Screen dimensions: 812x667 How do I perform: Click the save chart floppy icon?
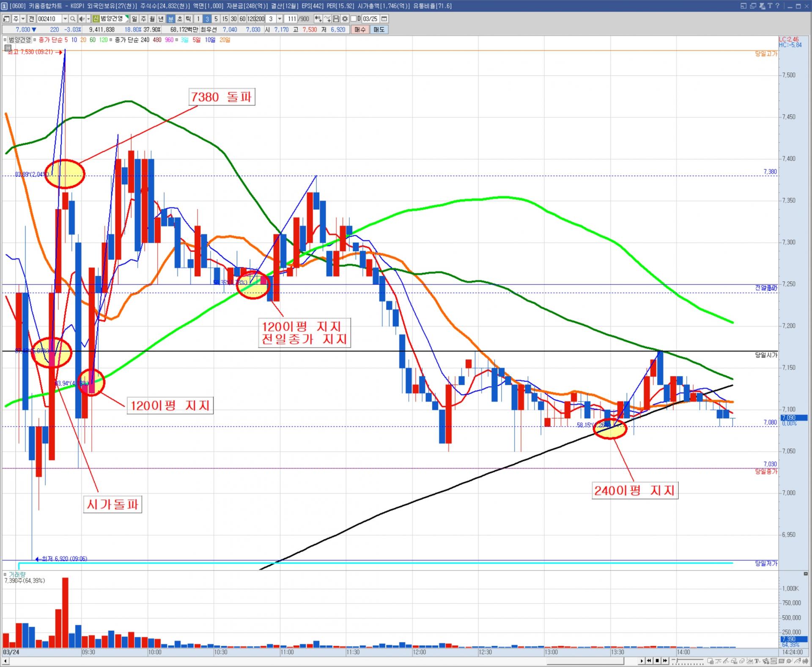336,19
